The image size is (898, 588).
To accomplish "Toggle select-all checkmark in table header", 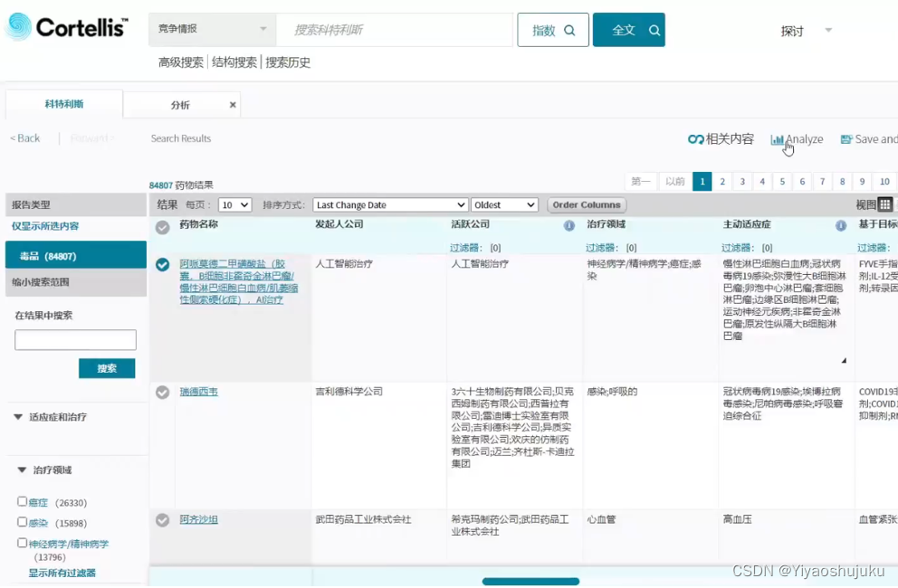I will pyautogui.click(x=163, y=227).
